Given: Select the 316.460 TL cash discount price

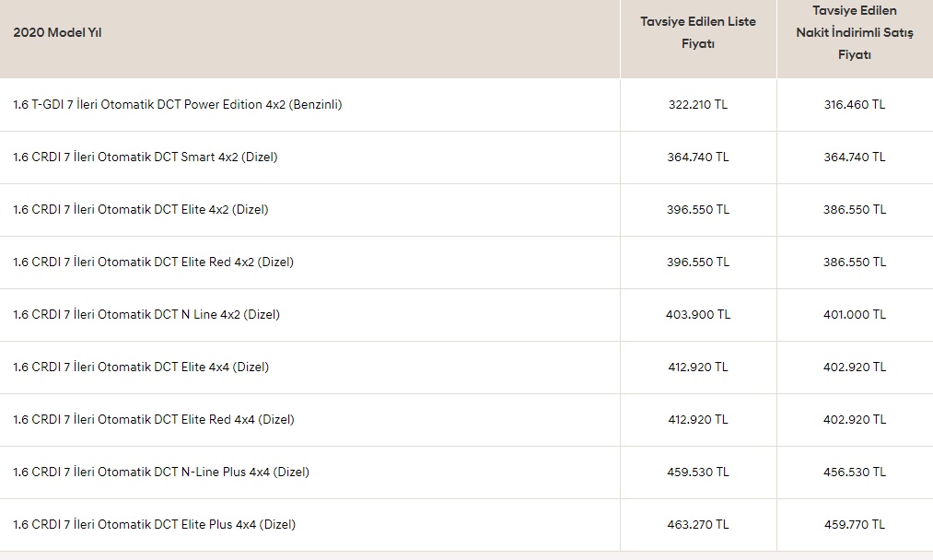Looking at the screenshot, I should point(855,105).
